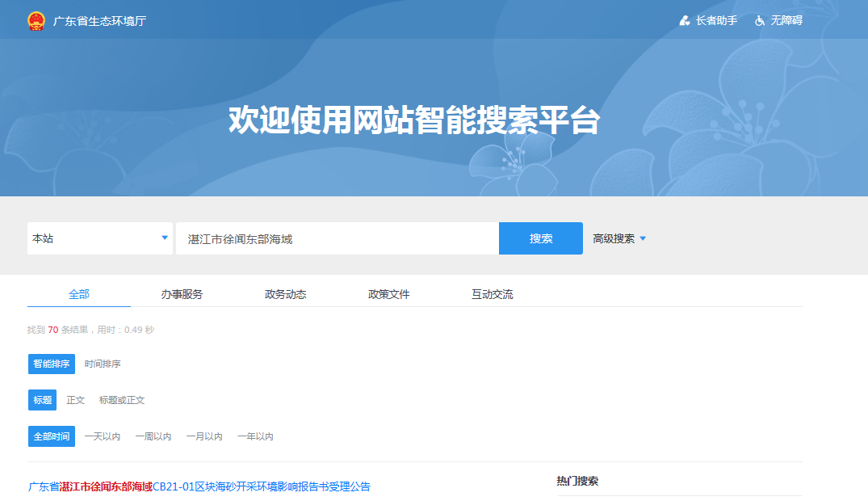Open the 政务动态 tab
The image size is (868, 501).
(x=285, y=294)
